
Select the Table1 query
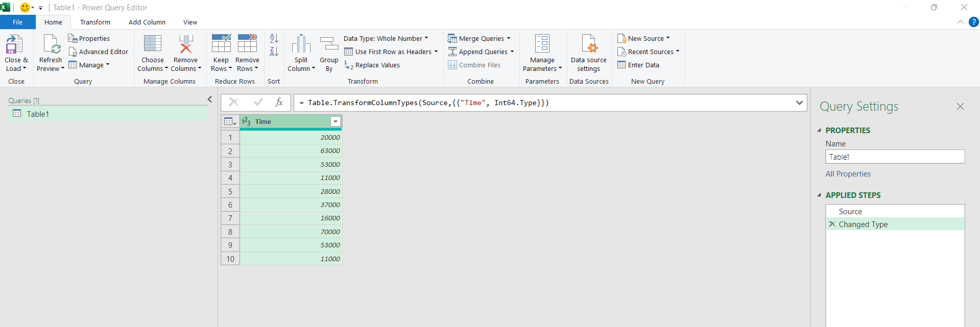[x=108, y=114]
